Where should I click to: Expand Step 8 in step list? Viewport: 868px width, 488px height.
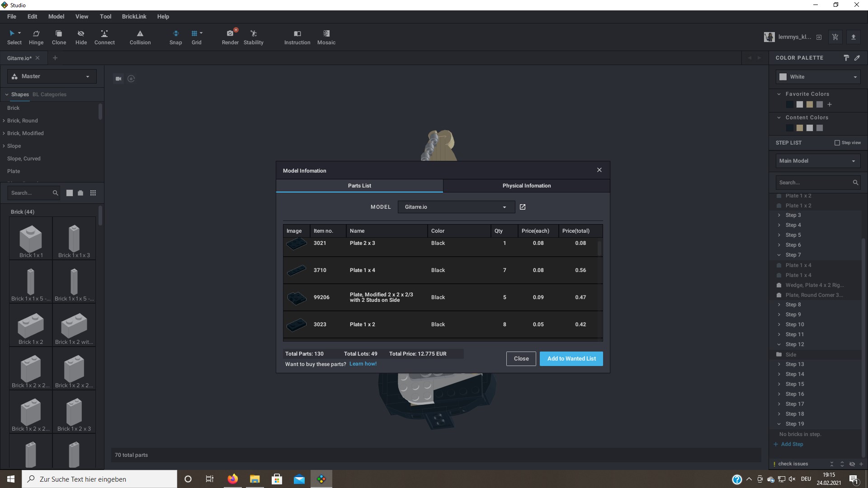click(779, 305)
